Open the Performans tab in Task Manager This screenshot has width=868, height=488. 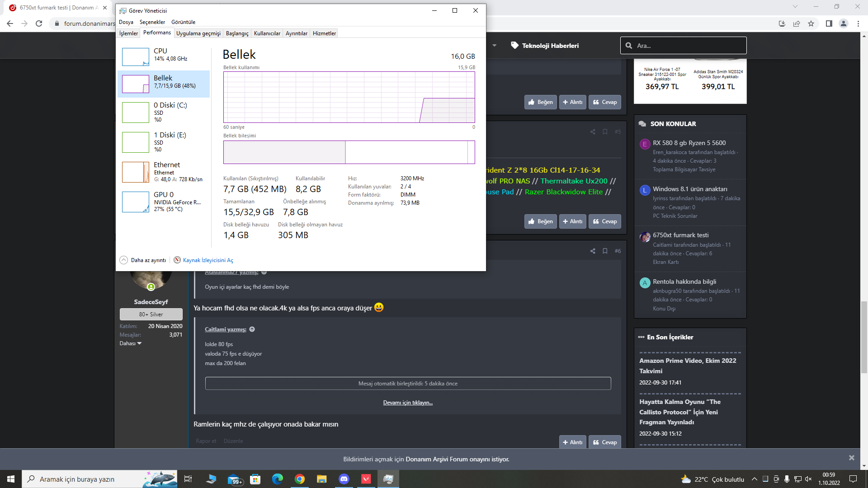[157, 33]
